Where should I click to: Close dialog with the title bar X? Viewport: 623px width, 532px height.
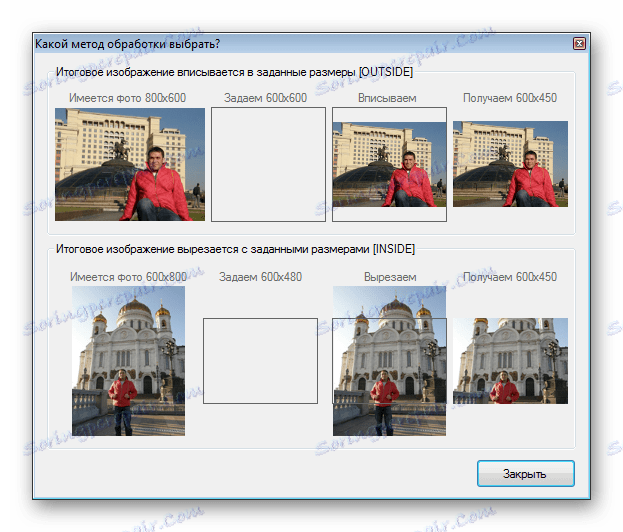579,43
